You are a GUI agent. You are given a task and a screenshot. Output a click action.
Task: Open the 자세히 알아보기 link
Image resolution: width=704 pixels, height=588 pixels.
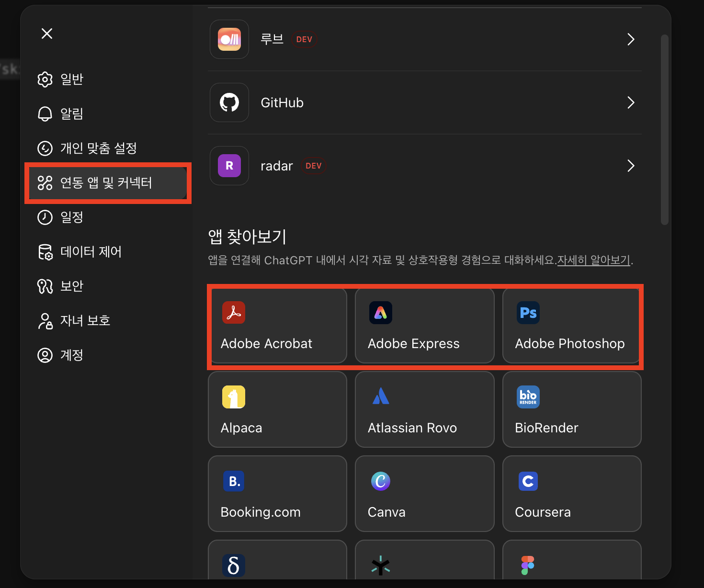(593, 260)
